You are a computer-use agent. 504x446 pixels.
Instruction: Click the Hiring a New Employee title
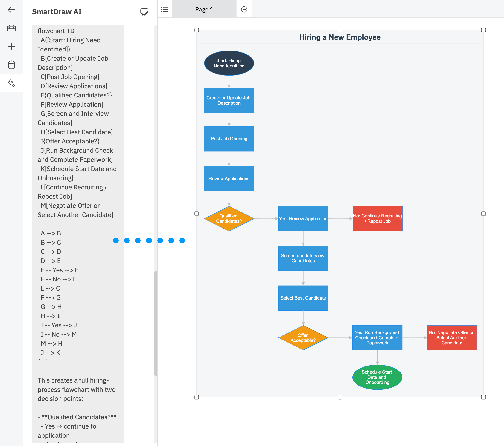point(340,37)
